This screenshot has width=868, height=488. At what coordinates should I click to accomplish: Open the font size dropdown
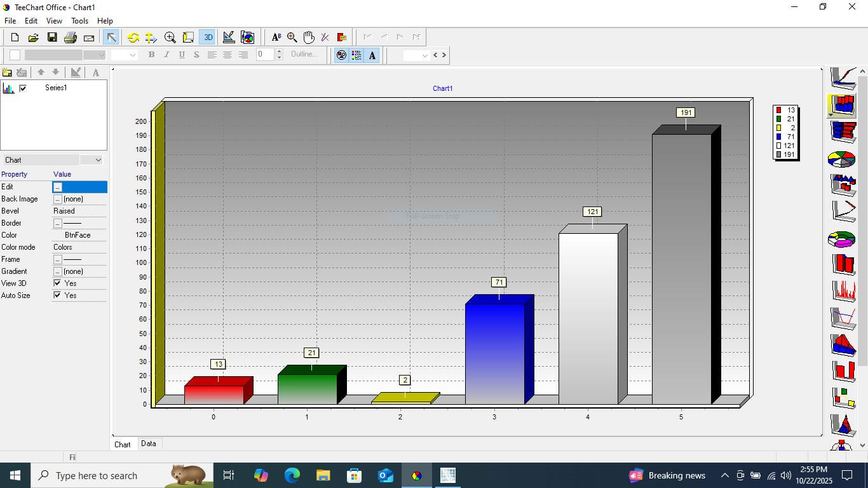tap(132, 55)
